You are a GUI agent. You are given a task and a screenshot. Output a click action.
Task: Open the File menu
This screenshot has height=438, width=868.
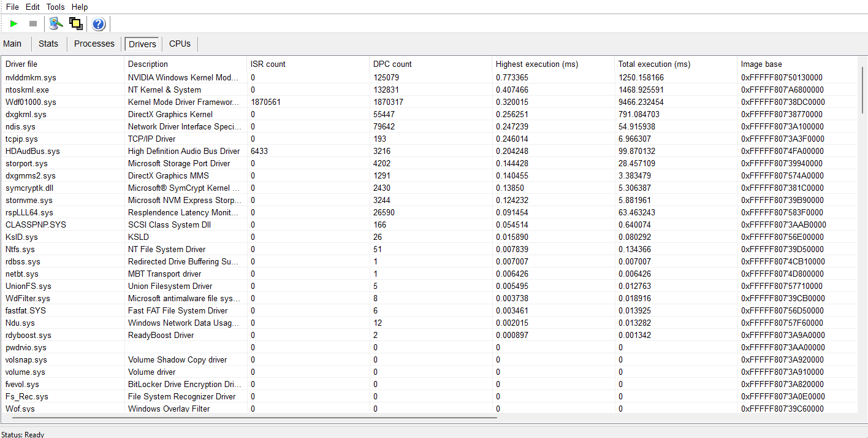[12, 7]
